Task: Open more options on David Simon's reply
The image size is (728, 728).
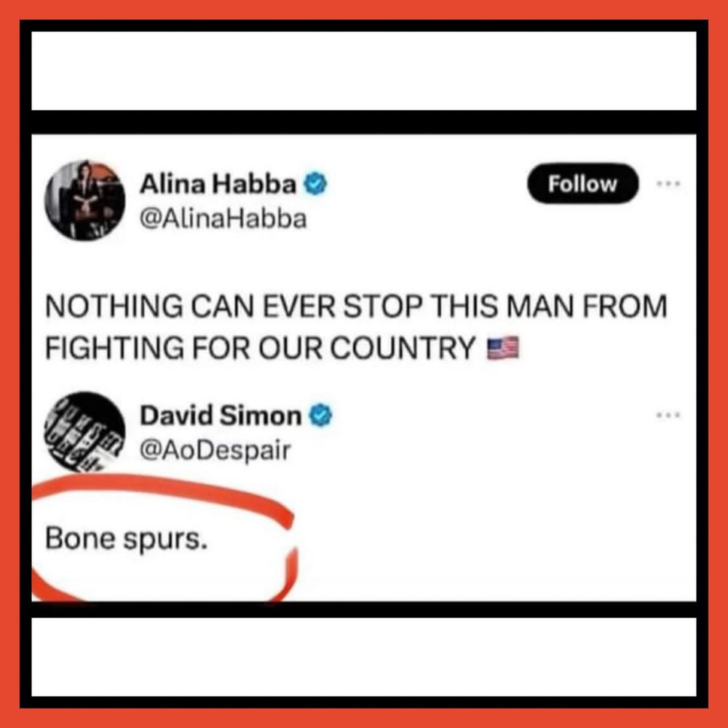Action: [x=668, y=415]
